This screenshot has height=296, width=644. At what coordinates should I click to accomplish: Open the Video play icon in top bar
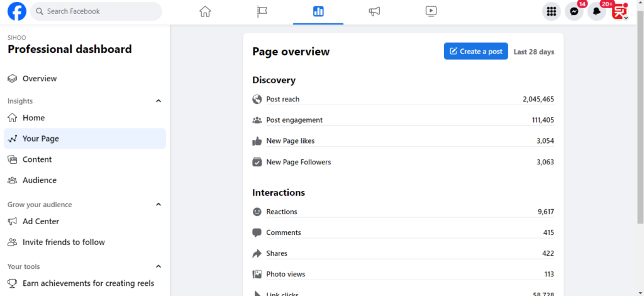coord(431,11)
